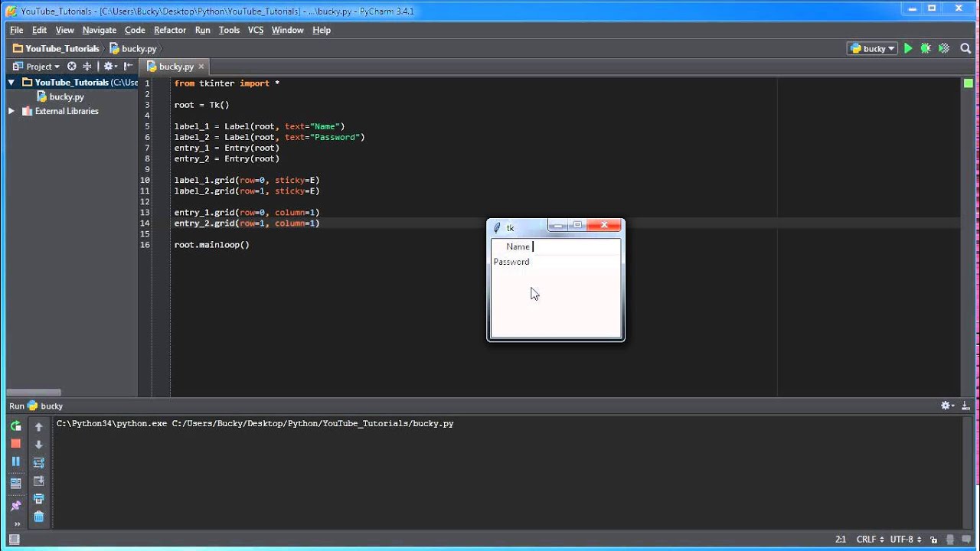This screenshot has width=980, height=551.
Task: Toggle the read-only lock icon in the status bar
Action: [x=936, y=540]
